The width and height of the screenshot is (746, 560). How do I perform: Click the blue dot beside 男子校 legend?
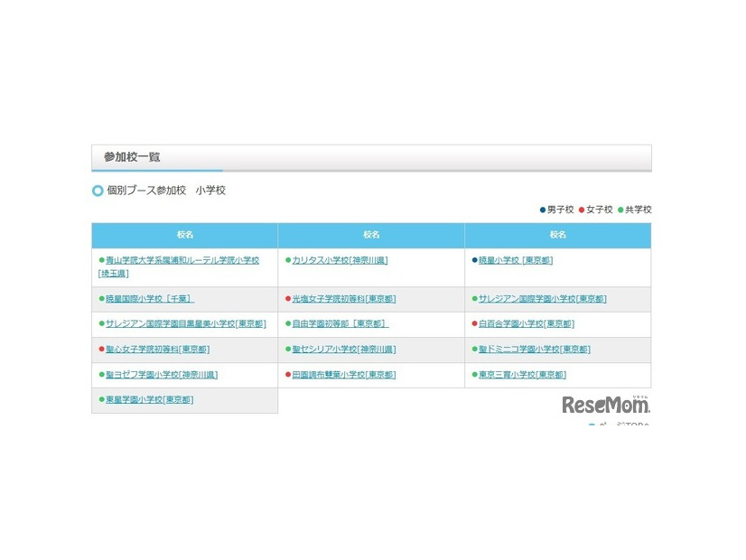coord(543,210)
